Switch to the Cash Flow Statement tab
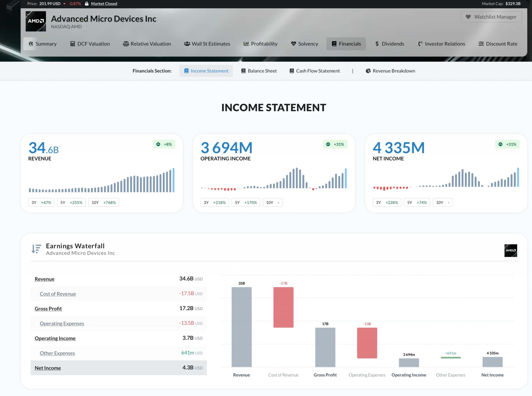Screen dimensions: 532x396 click(314, 71)
